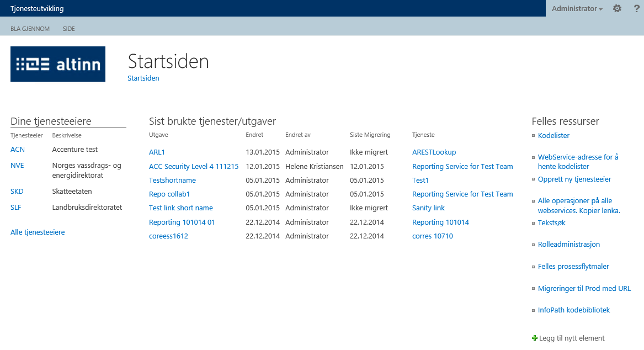Image resolution: width=644 pixels, height=350 pixels.
Task: Click the Endret column header
Action: click(x=254, y=135)
